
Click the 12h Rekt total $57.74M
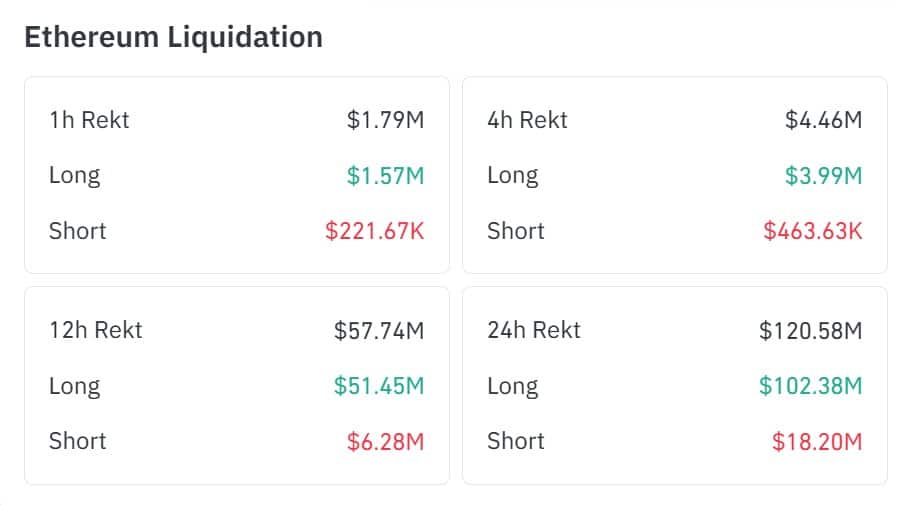tap(379, 330)
